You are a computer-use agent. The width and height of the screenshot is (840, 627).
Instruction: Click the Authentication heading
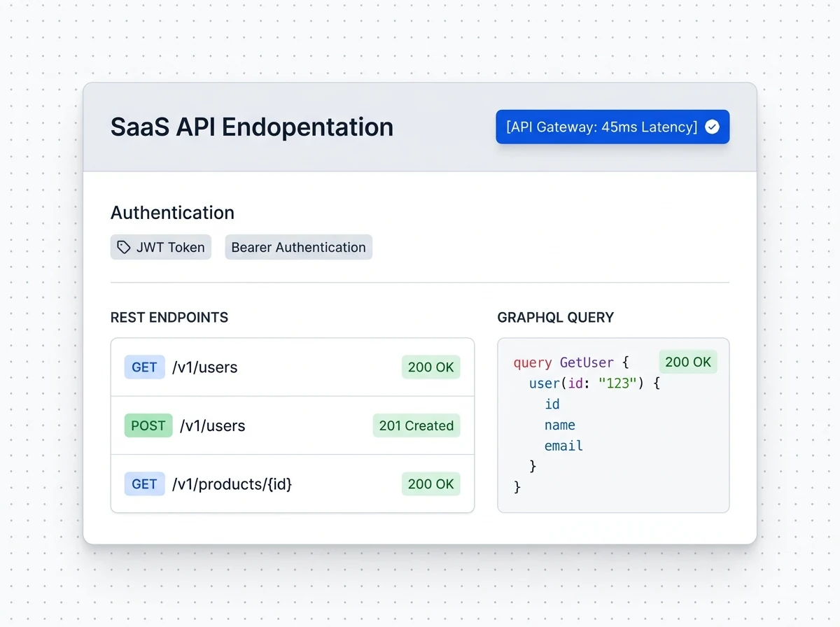pyautogui.click(x=172, y=213)
